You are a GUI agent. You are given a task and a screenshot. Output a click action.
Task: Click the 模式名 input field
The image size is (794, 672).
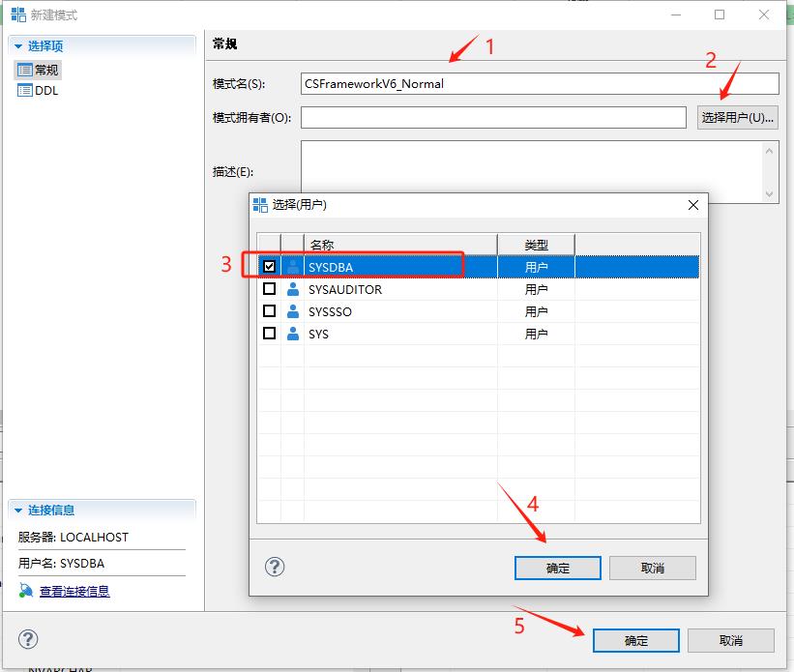tap(539, 84)
